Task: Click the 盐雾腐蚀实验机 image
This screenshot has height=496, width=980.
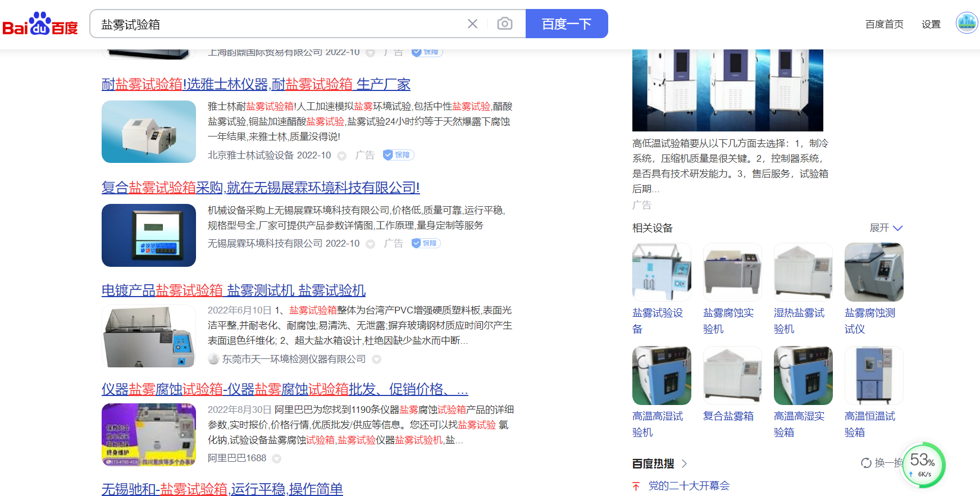Action: tap(732, 272)
